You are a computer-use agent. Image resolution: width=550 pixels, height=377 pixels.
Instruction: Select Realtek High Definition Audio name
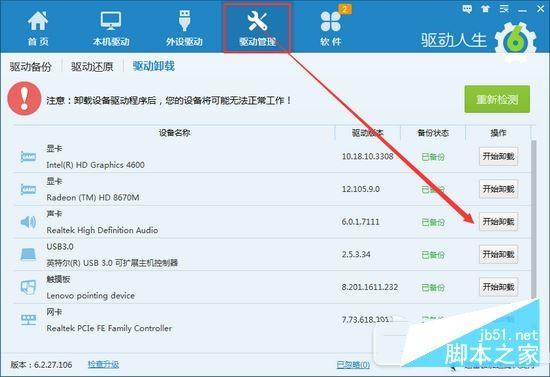[x=102, y=230]
